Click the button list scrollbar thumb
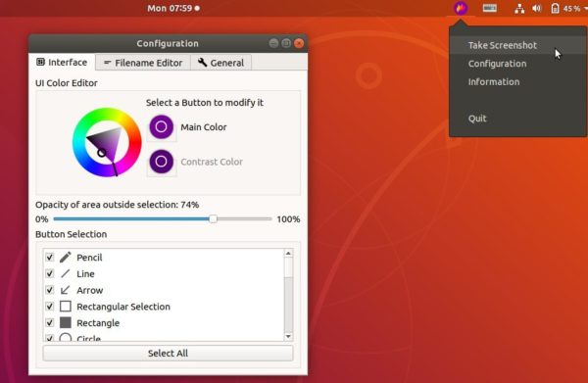Viewport: 588px width, 383px height. coord(288,267)
